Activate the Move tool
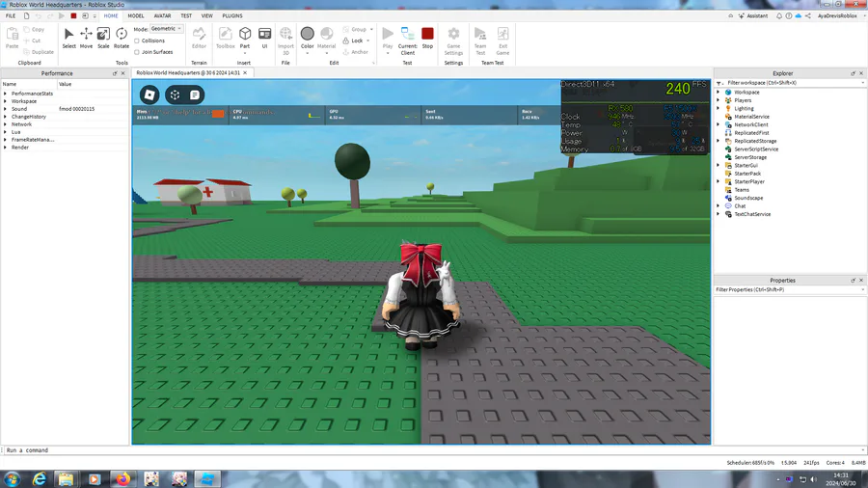This screenshot has width=868, height=488. coord(86,39)
